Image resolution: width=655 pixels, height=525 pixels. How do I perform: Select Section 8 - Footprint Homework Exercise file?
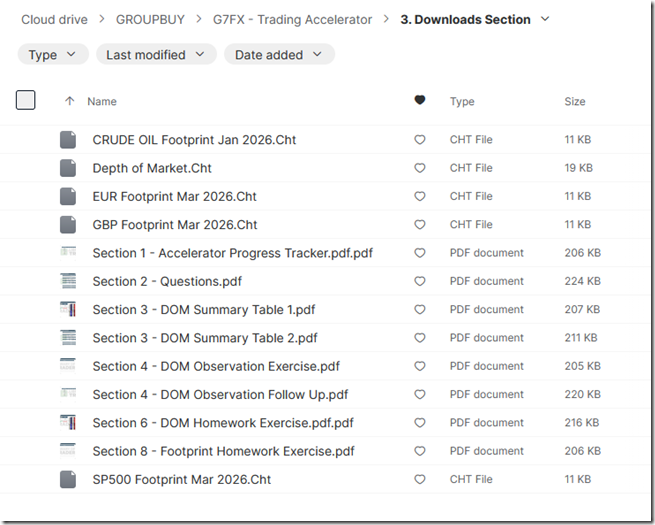coord(223,452)
